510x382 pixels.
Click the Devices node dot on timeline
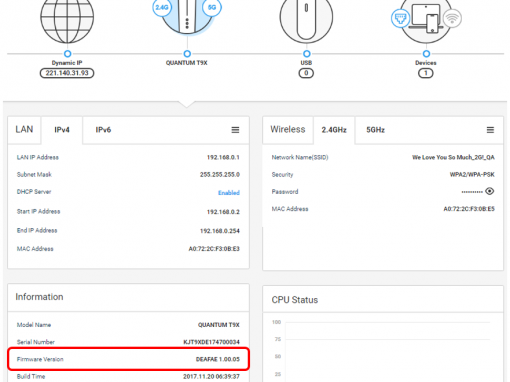pyautogui.click(x=426, y=54)
